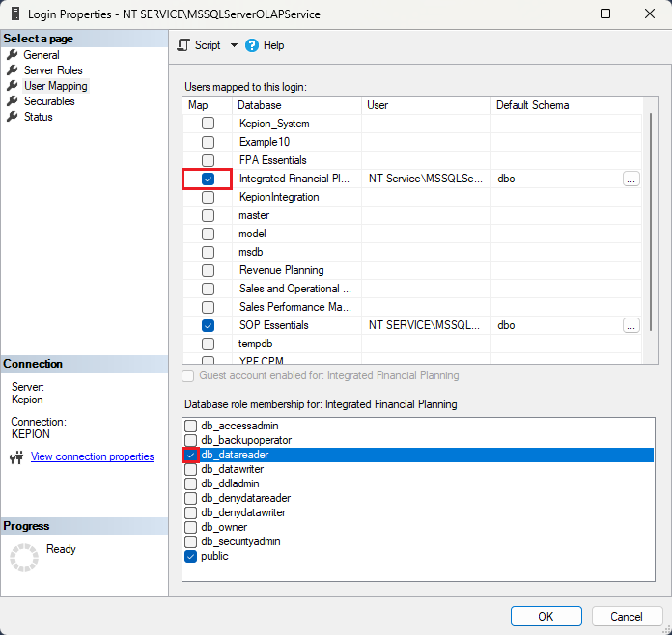Click the wrench icon beside General

pyautogui.click(x=13, y=54)
